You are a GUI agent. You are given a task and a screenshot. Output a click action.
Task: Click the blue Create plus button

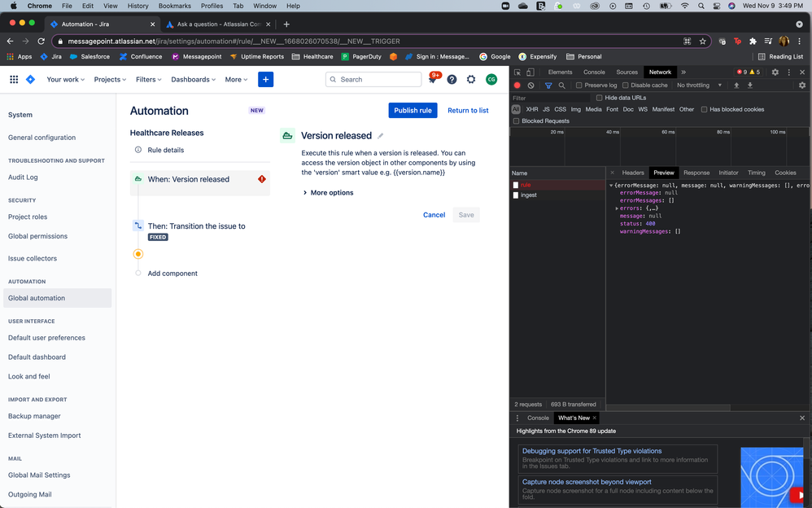(266, 79)
